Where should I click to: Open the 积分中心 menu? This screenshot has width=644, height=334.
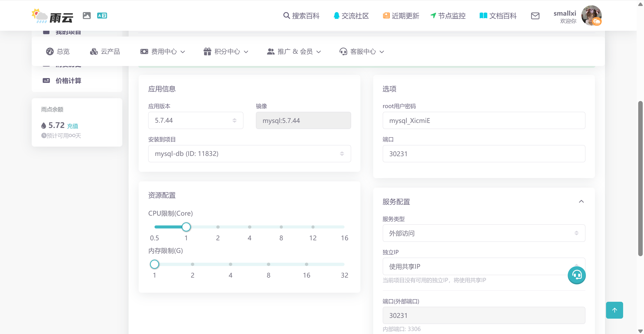pos(226,52)
